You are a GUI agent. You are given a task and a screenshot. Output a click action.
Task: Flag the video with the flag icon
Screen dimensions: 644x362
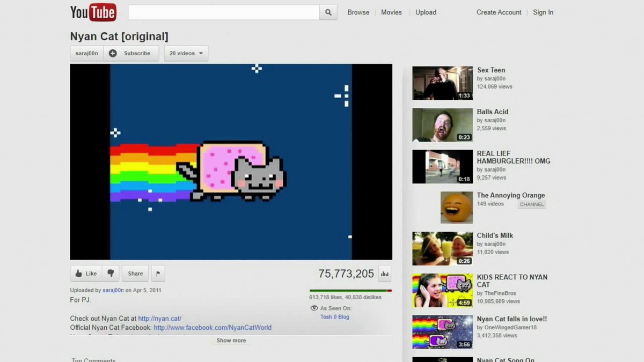click(158, 274)
